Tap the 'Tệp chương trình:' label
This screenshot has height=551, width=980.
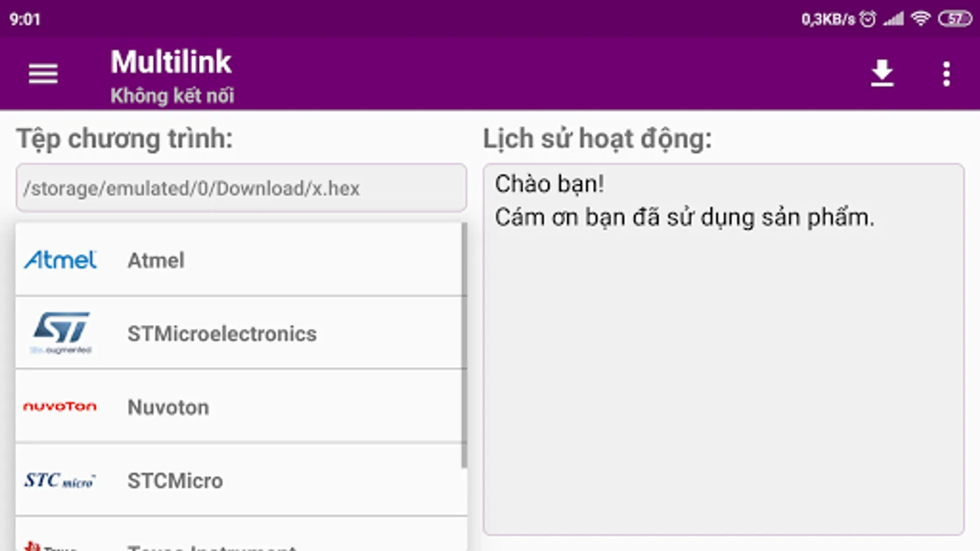(x=124, y=139)
